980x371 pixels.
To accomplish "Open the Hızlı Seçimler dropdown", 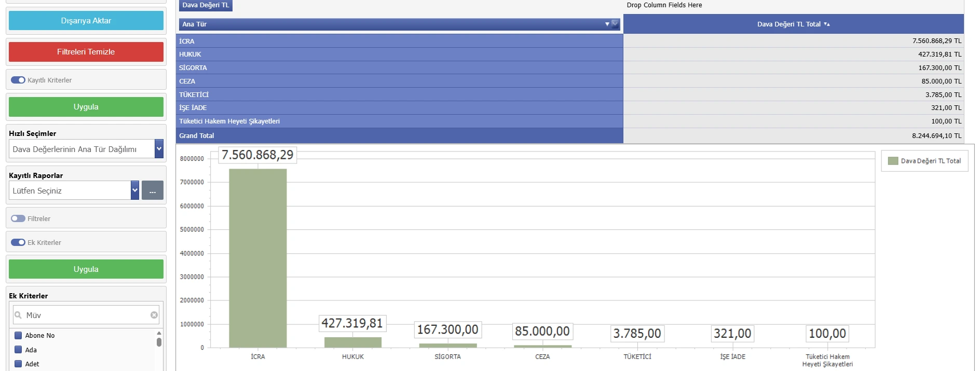I will pos(159,149).
